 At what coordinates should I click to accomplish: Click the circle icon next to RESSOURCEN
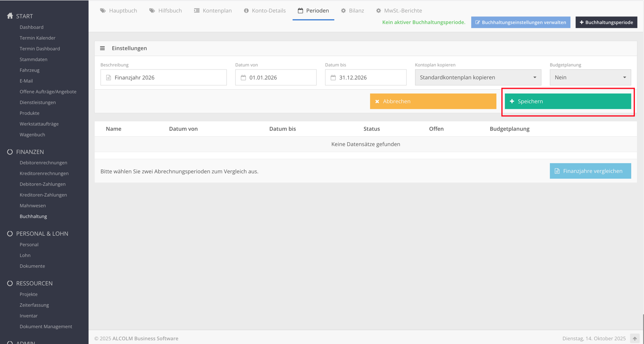pyautogui.click(x=10, y=283)
